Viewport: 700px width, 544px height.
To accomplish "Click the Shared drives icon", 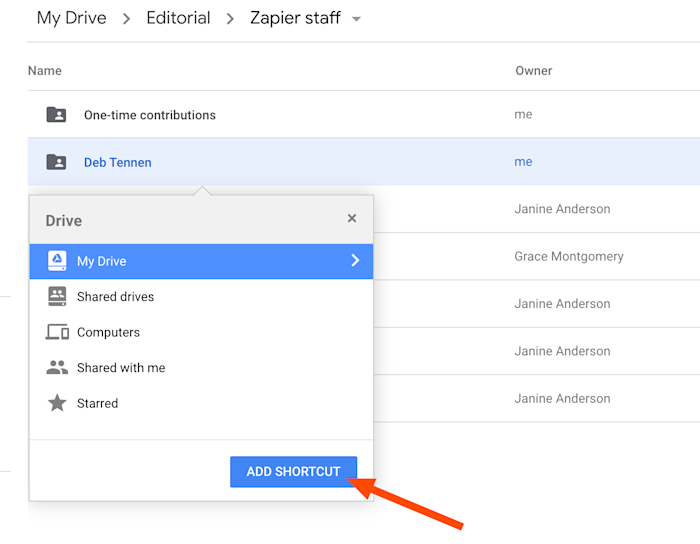I will [x=57, y=296].
